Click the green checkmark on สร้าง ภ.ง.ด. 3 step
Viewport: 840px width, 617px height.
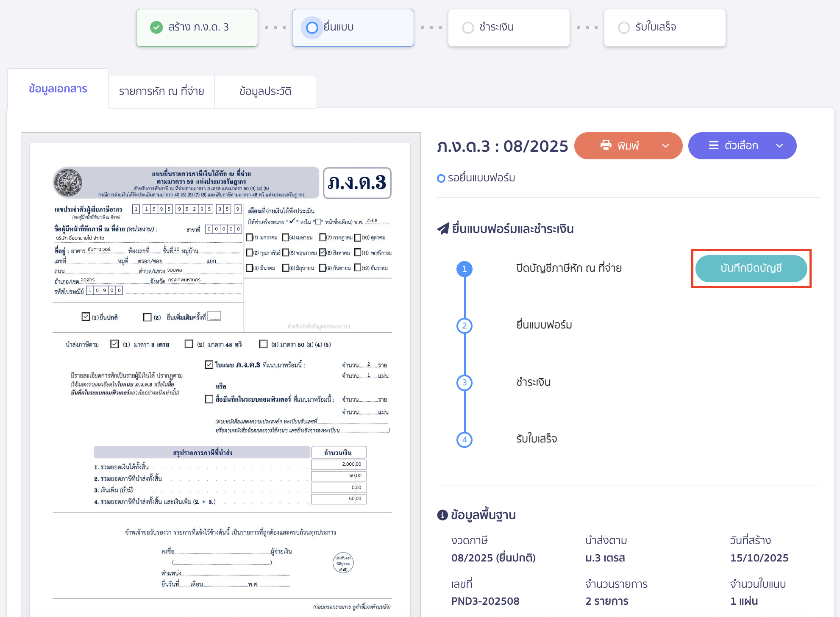[x=156, y=27]
